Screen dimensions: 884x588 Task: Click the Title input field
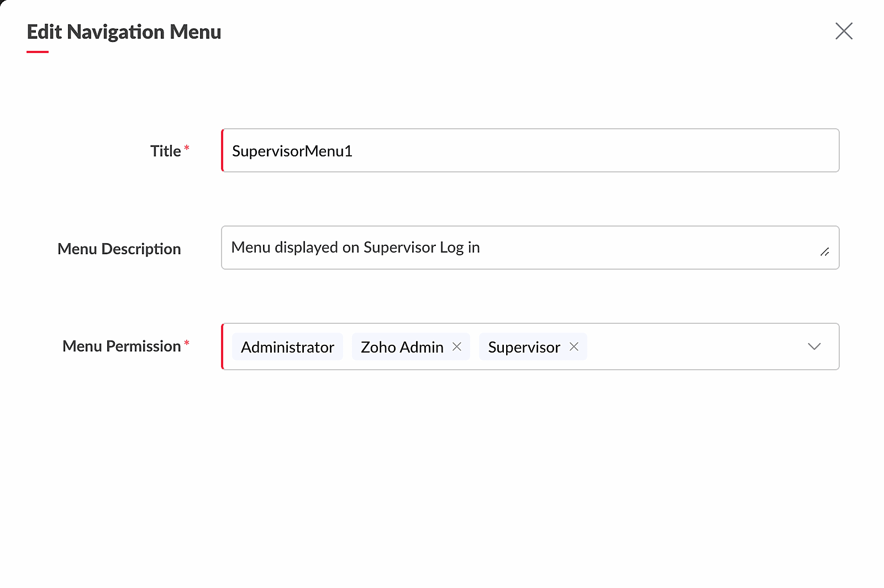pyautogui.click(x=530, y=150)
